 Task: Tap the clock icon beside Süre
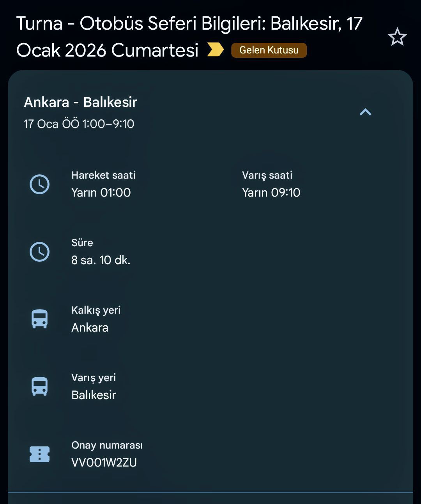coord(40,252)
